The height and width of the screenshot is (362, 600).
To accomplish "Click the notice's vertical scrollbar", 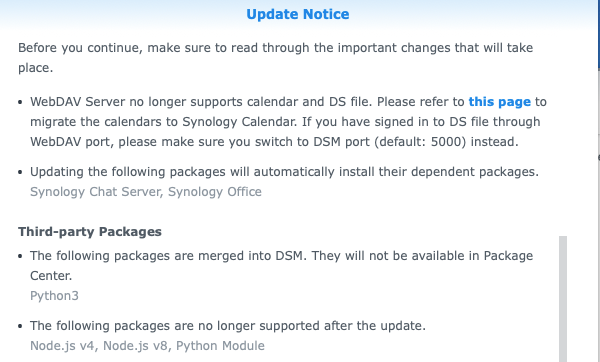I will click(562, 298).
